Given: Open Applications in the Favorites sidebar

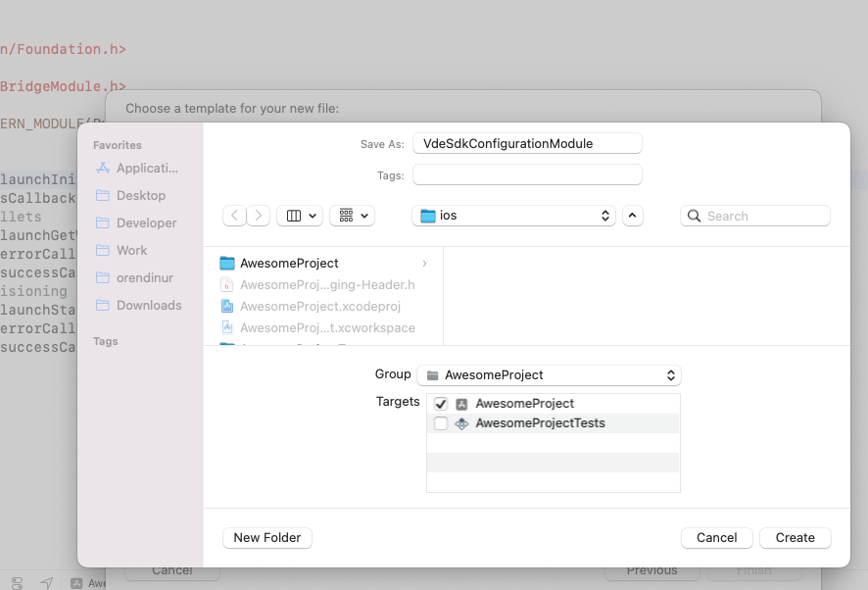Looking at the screenshot, I should click(147, 168).
